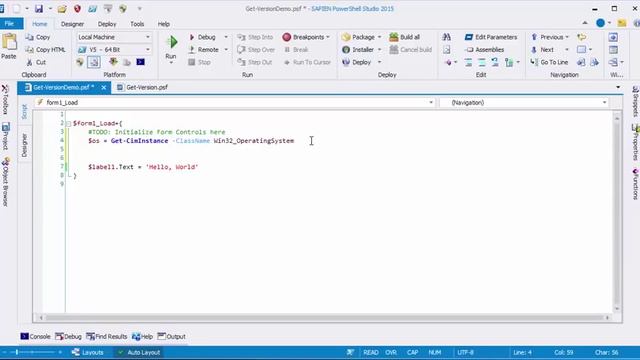Click Go To Line in Navigation

(549, 62)
